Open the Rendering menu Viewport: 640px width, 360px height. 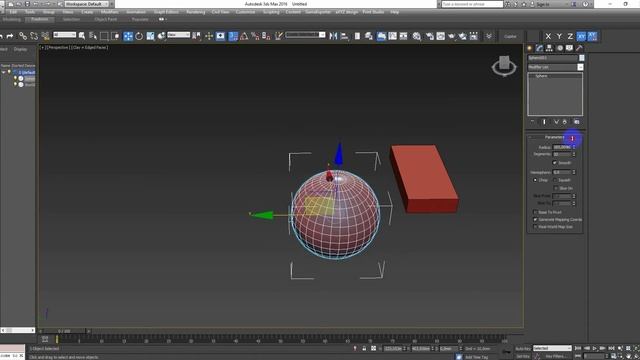[x=196, y=12]
